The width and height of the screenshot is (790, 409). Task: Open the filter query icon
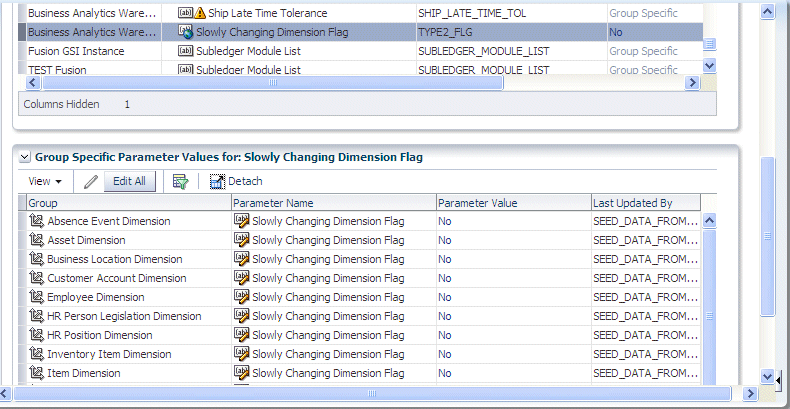tap(180, 182)
